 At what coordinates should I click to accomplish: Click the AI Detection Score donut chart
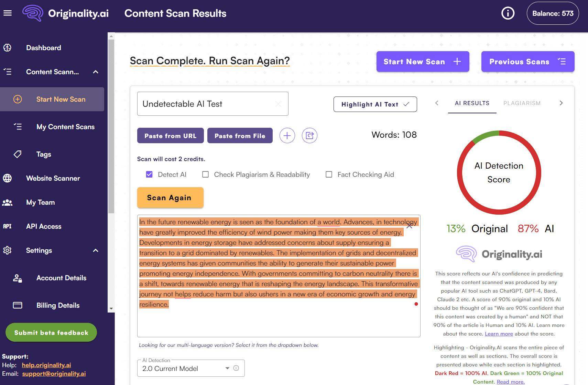click(x=499, y=172)
